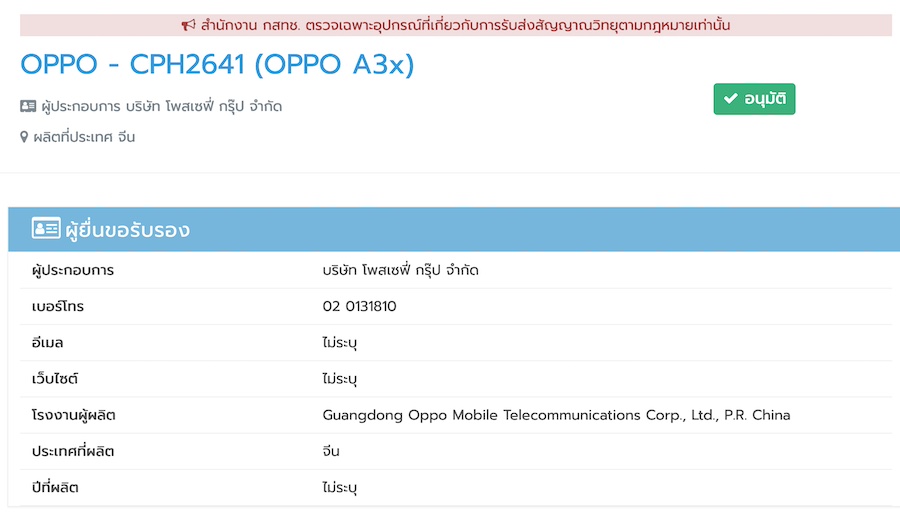Collapse the ผู้ยื่นขอรับรอง panel header
Screen dimensions: 900x521
pyautogui.click(x=450, y=230)
